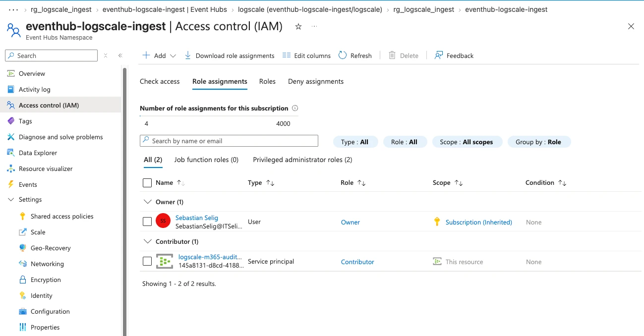The height and width of the screenshot is (336, 644).
Task: Open Resource visualizer page
Action: coord(46,168)
